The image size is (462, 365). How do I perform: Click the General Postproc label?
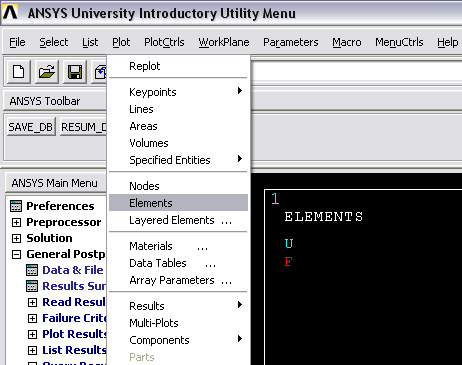[66, 254]
